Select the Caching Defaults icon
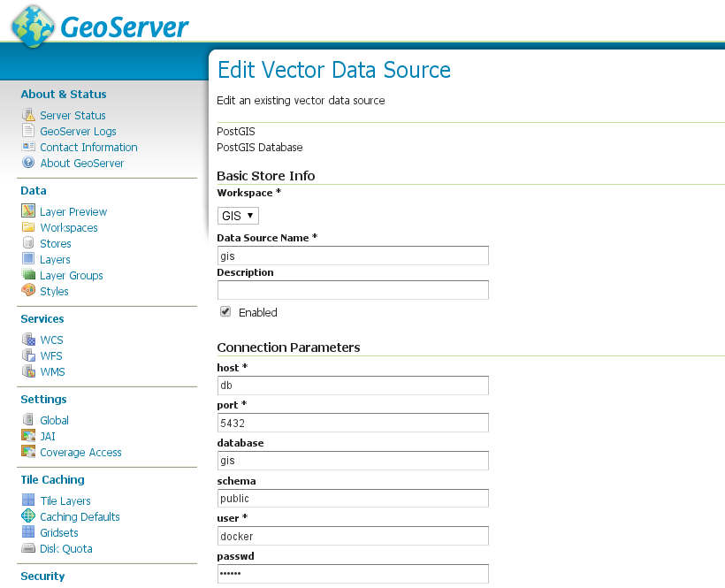The width and height of the screenshot is (725, 588). pyautogui.click(x=27, y=516)
